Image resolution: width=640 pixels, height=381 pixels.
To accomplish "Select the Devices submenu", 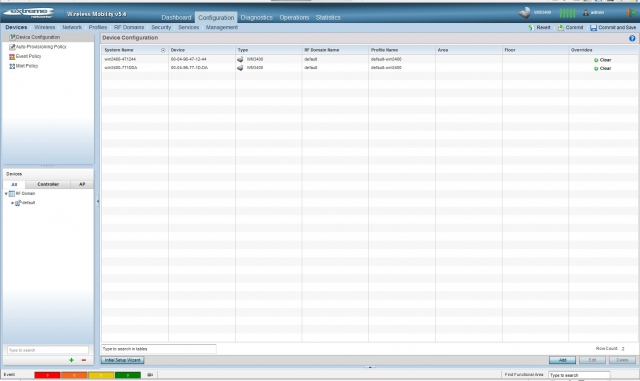I will click(x=16, y=27).
